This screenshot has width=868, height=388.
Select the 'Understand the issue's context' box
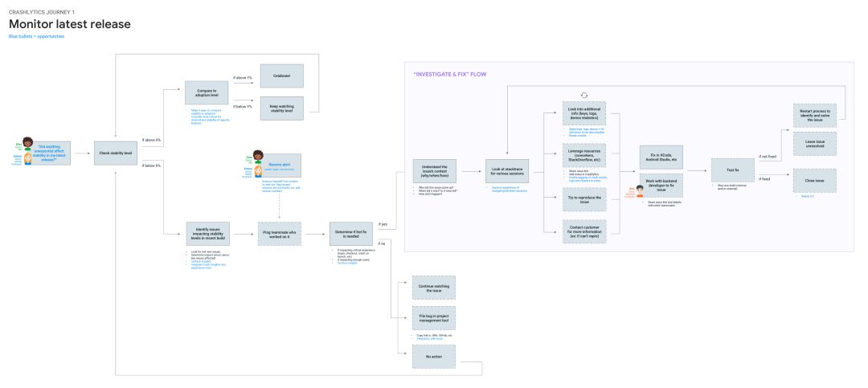coord(435,171)
